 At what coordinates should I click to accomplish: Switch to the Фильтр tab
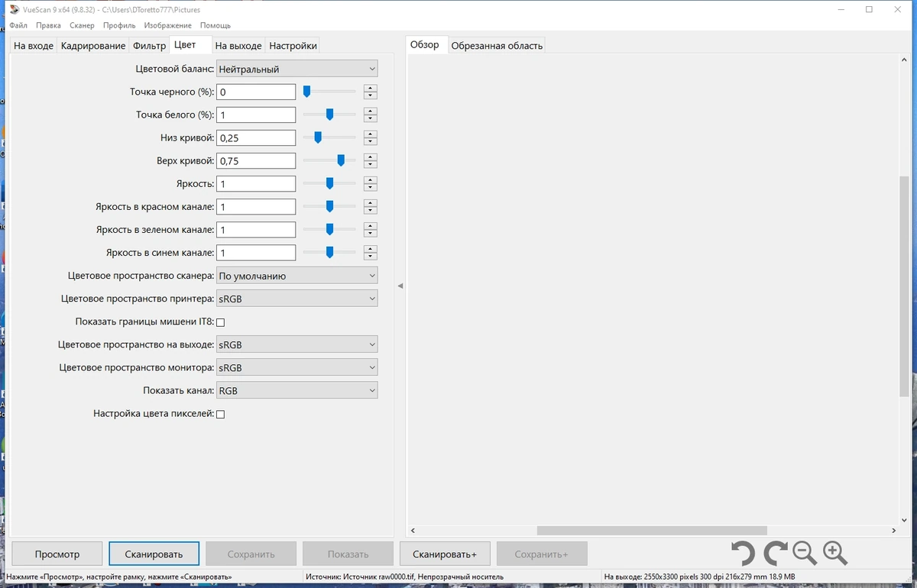click(x=149, y=46)
